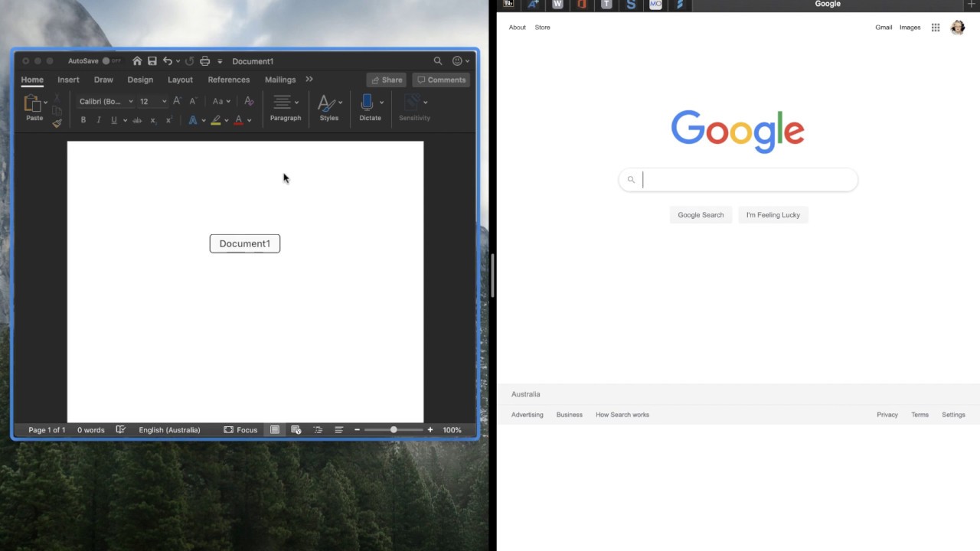Click the Home icon in Word's title bar
The width and height of the screenshot is (980, 551).
coord(137,61)
